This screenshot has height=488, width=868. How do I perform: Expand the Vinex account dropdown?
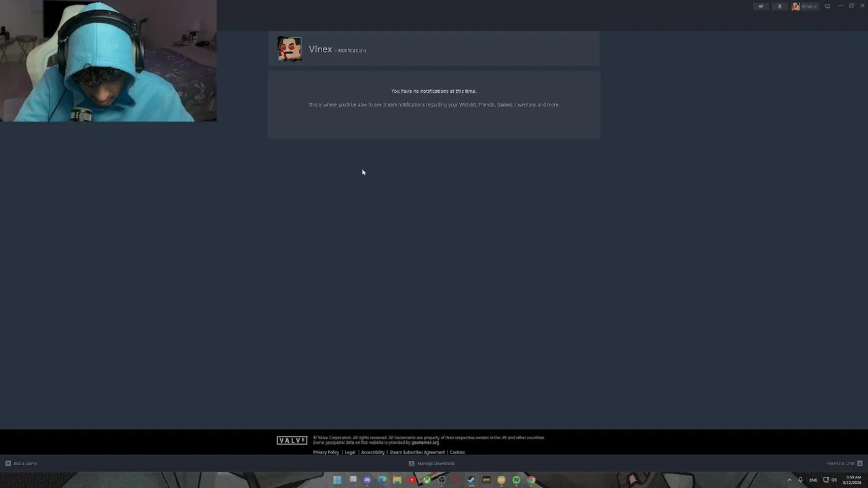(804, 6)
